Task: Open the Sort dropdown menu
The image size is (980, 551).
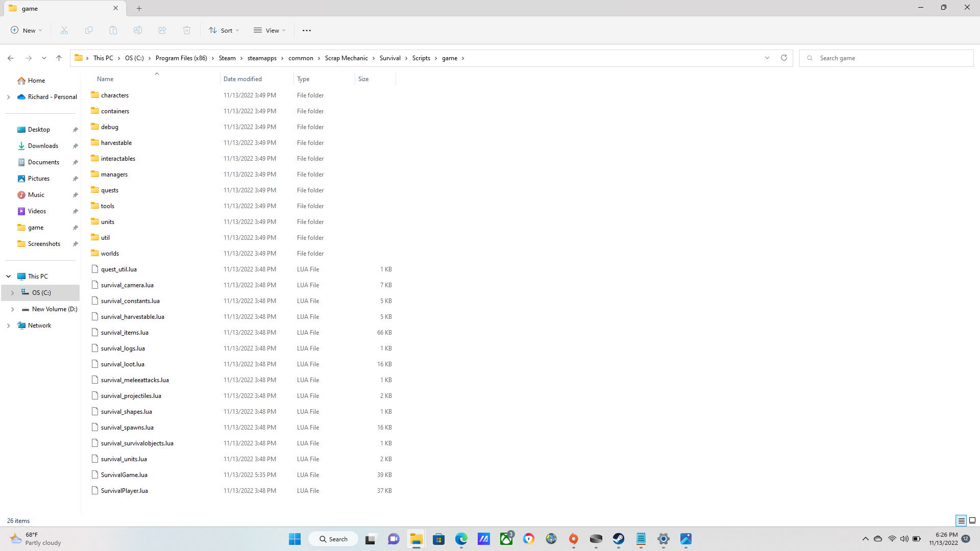Action: [x=224, y=31]
